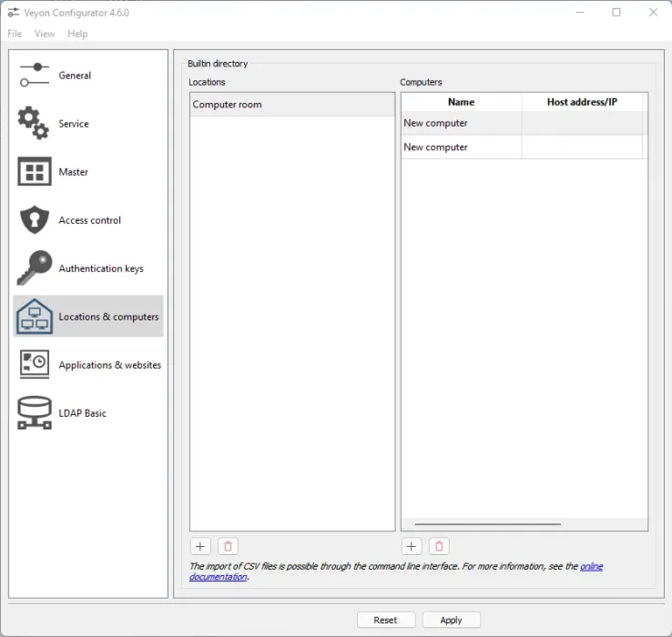Remove selected computer with trash button
Screen dimensions: 672x637
coord(439,546)
